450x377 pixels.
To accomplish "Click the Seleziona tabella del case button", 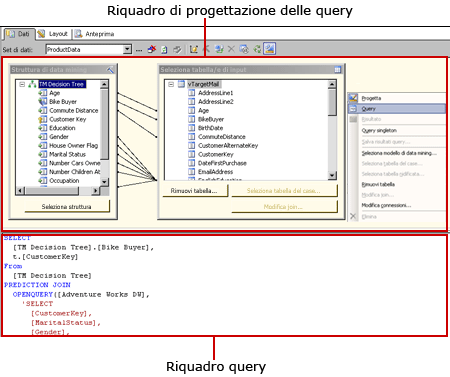I will [284, 191].
